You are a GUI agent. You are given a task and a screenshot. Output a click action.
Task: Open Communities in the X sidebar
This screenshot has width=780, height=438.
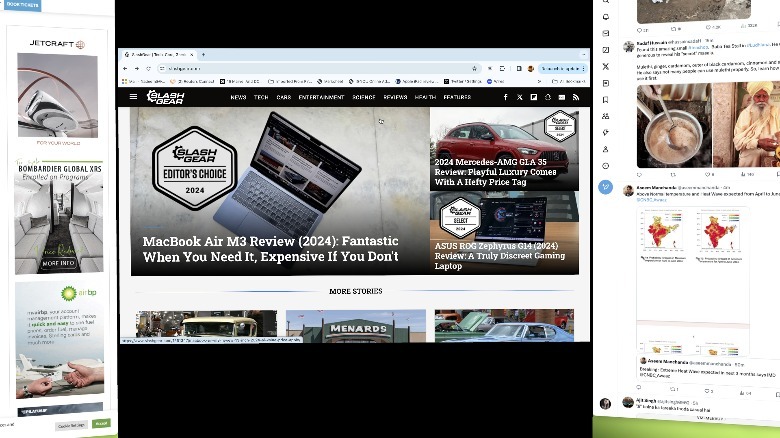pos(605,116)
